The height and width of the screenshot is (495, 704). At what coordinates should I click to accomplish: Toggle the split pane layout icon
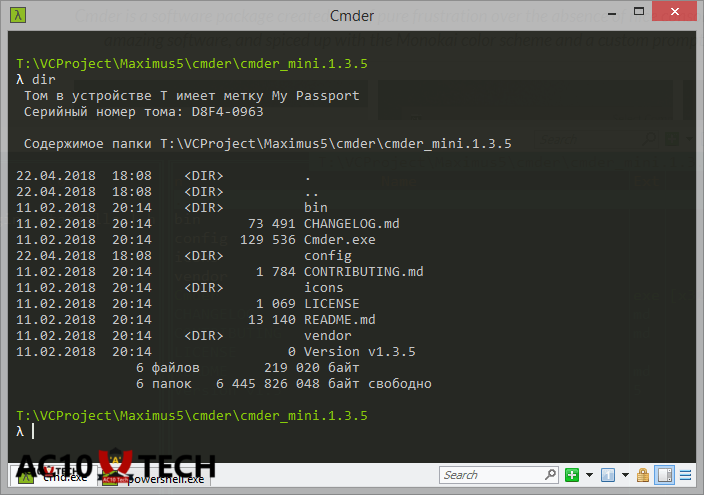pyautogui.click(x=664, y=475)
